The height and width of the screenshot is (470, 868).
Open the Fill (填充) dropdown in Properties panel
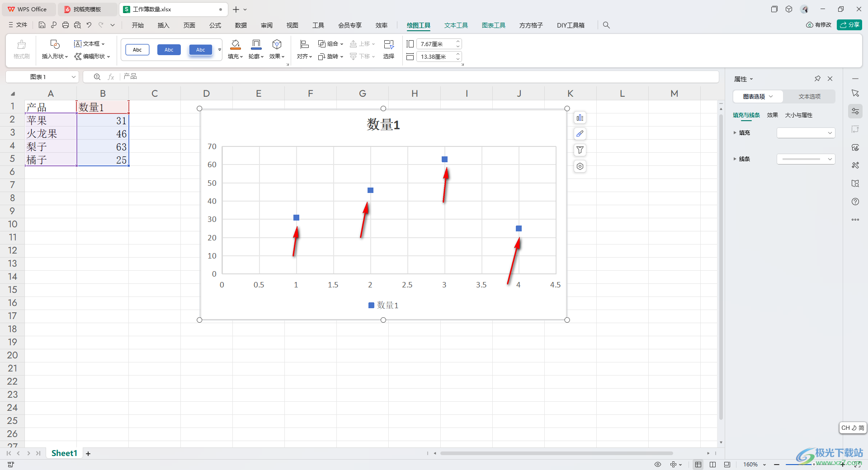coord(806,133)
